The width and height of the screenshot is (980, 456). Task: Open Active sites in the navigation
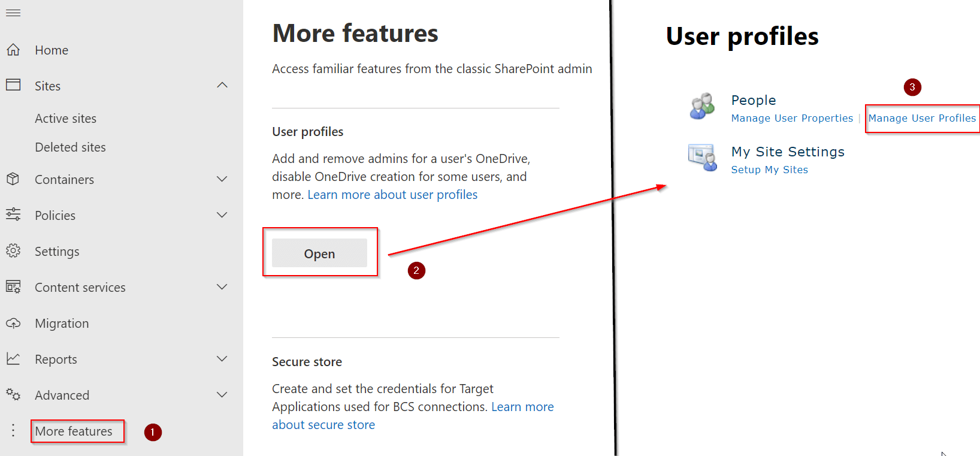tap(65, 119)
